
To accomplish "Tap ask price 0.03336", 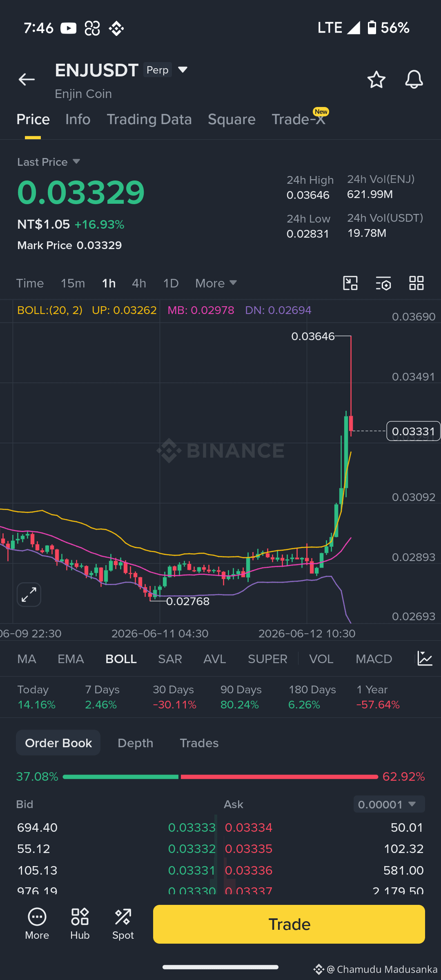I will [248, 870].
